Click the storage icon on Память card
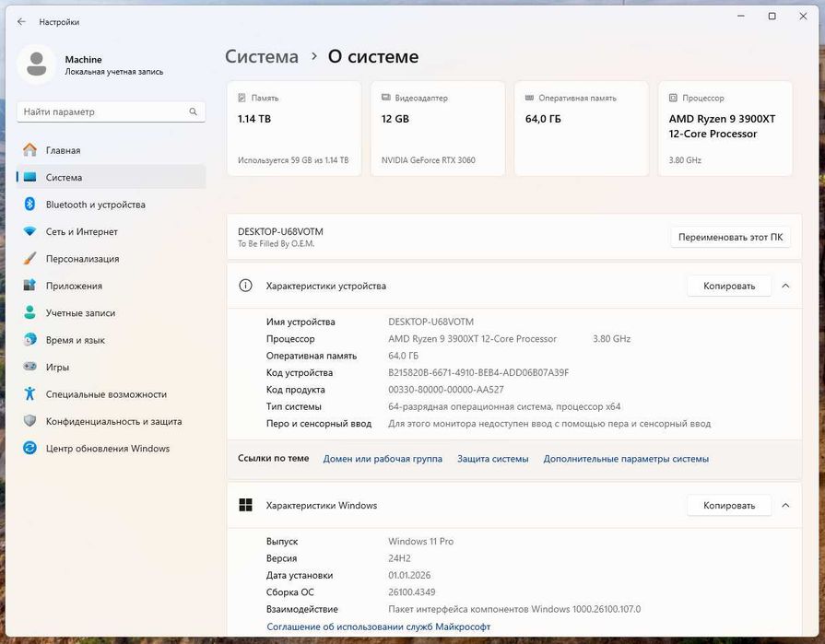825x644 pixels. pos(242,98)
